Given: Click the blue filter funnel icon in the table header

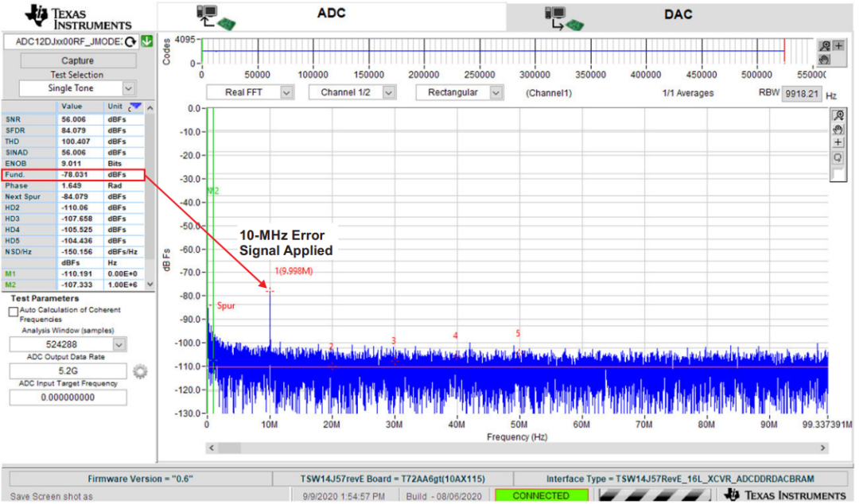Looking at the screenshot, I should (134, 107).
